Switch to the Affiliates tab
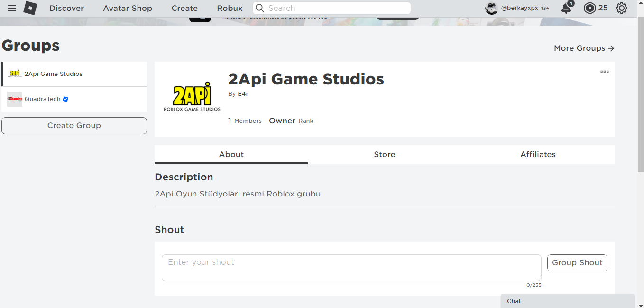 click(538, 154)
